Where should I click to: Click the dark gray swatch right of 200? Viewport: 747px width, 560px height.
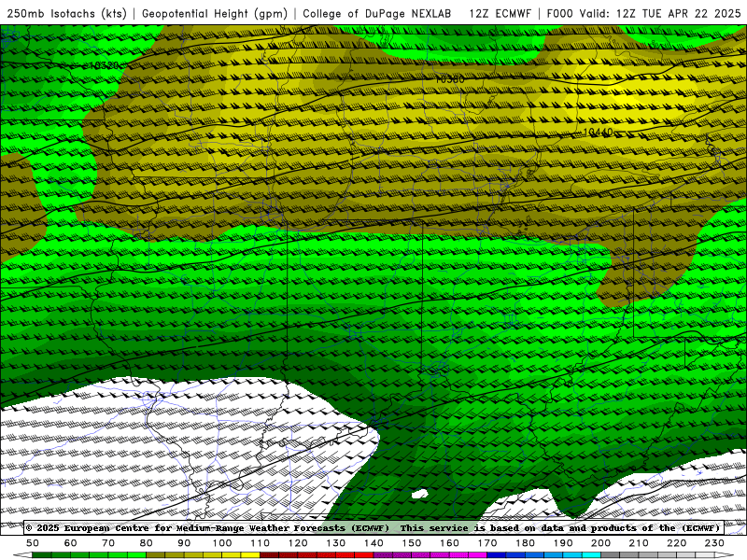[611, 555]
